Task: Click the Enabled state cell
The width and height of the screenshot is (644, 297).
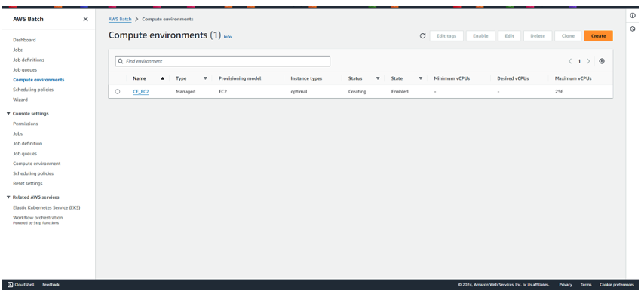Action: pos(400,92)
